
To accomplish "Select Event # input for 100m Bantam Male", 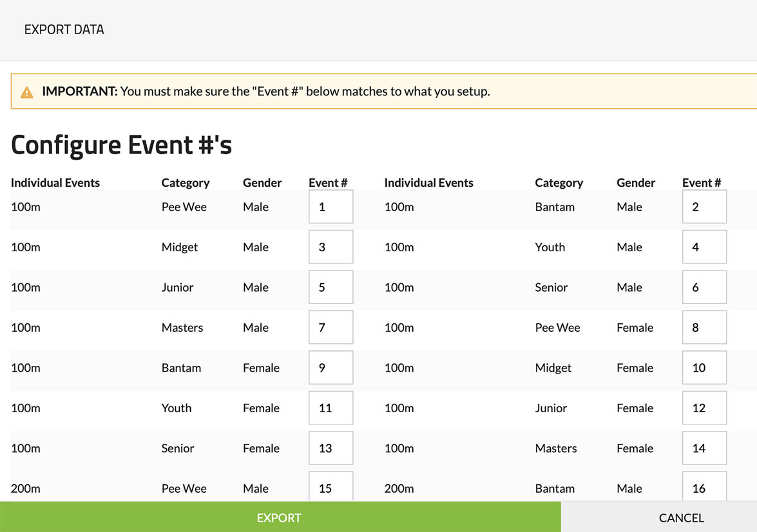I will click(x=704, y=207).
